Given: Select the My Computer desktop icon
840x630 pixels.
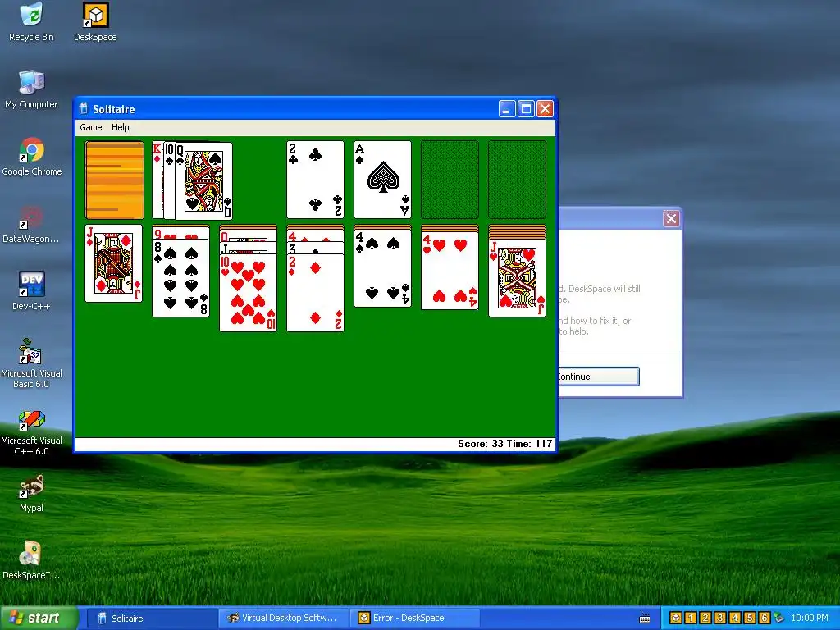Looking at the screenshot, I should 32,89.
